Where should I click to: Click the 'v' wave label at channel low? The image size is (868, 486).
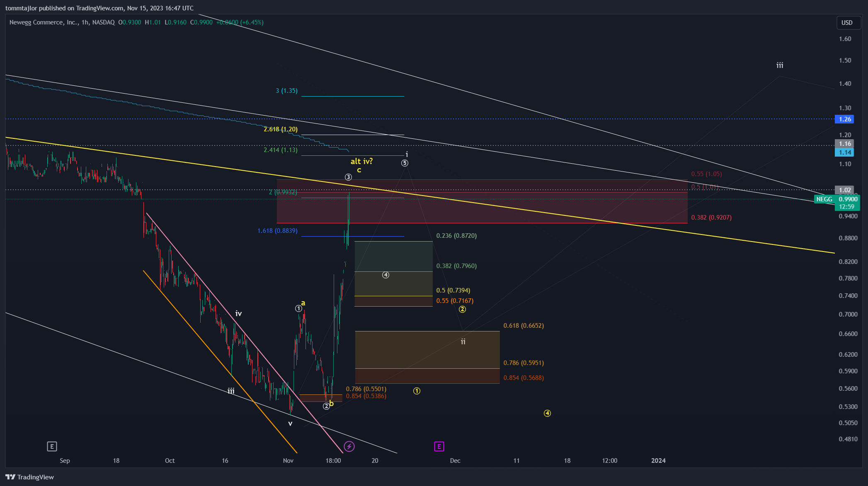pyautogui.click(x=290, y=423)
